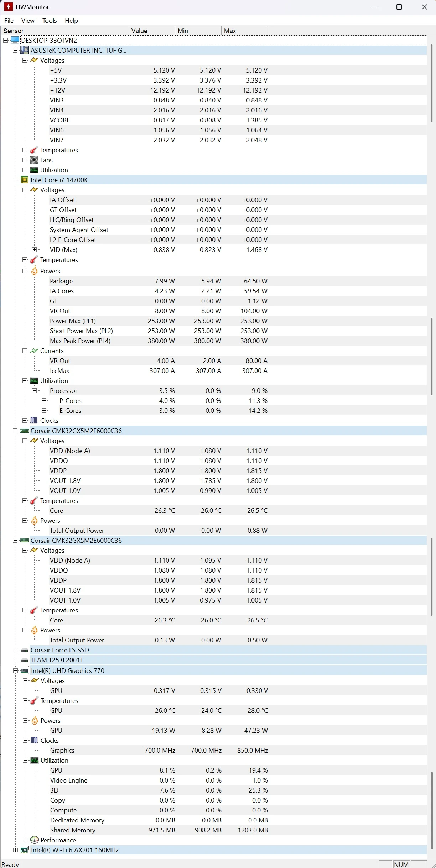The width and height of the screenshot is (436, 868).
Task: Collapse the ASUSTeK COMPUTER INC. node
Action: tap(15, 50)
